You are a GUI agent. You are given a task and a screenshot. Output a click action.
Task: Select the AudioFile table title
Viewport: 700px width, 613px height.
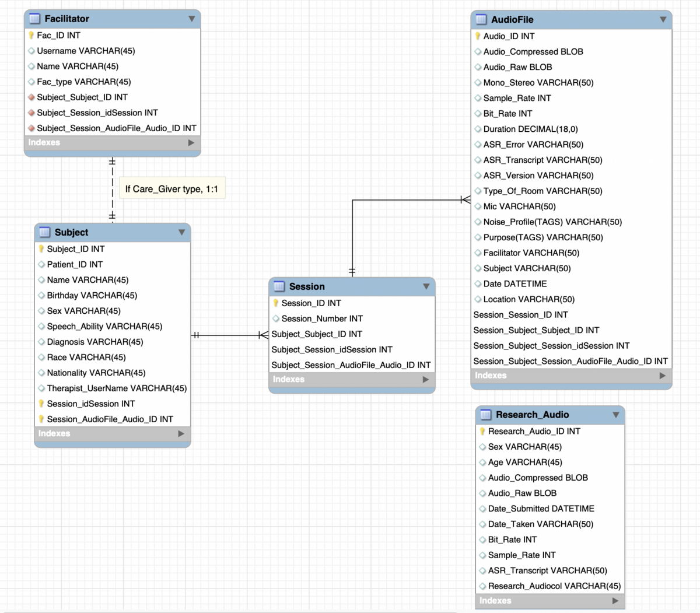click(x=512, y=19)
